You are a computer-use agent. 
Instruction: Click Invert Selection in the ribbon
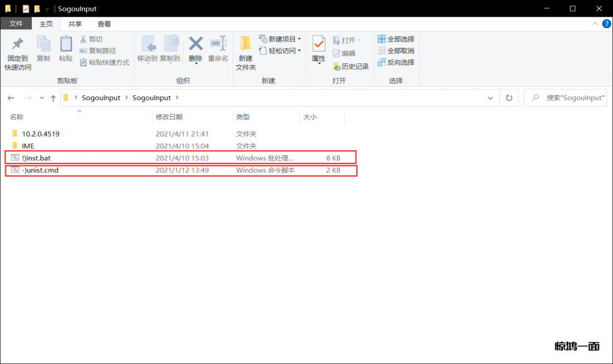point(396,62)
